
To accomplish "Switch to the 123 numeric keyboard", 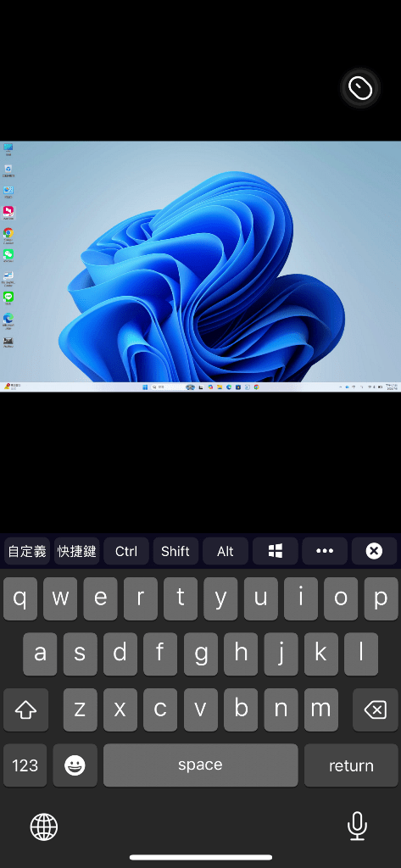I will point(25,765).
